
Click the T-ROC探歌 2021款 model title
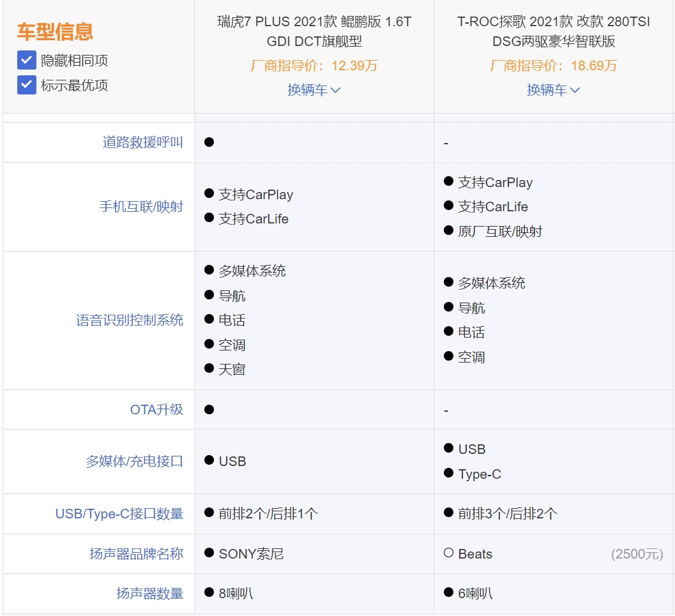point(553,32)
